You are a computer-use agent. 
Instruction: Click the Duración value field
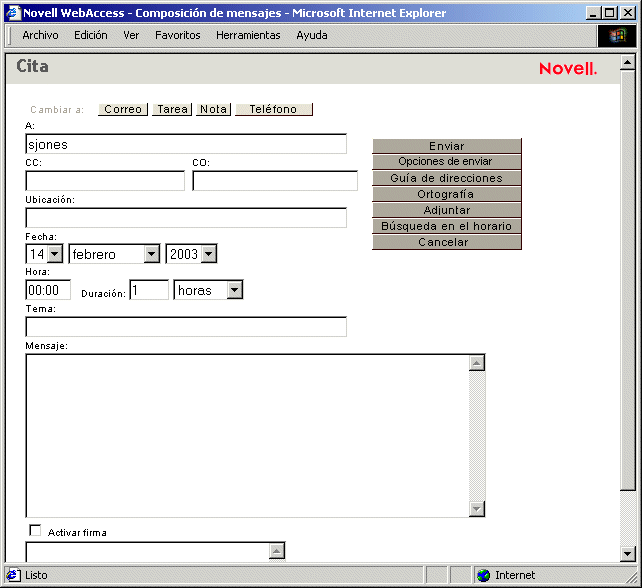(x=149, y=290)
